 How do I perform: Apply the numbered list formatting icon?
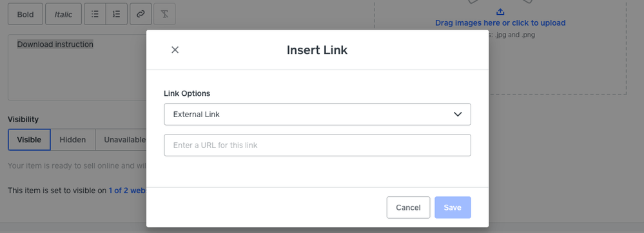click(x=117, y=14)
